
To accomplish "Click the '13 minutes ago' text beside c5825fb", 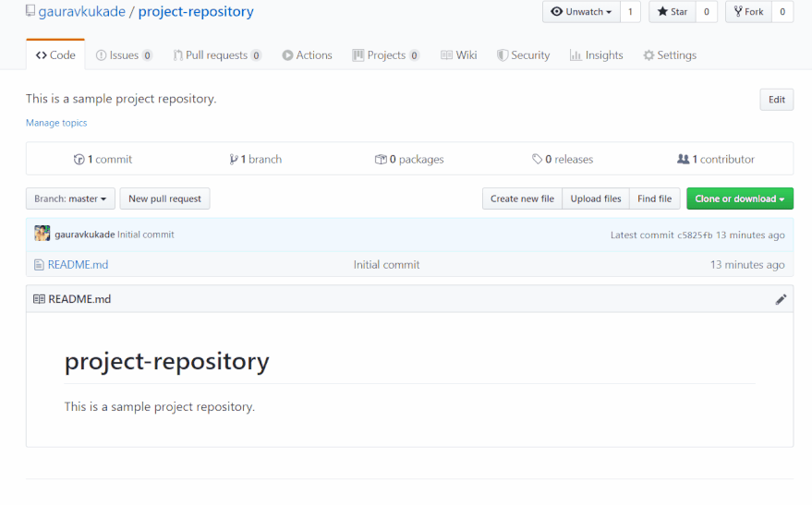I will 750,234.
